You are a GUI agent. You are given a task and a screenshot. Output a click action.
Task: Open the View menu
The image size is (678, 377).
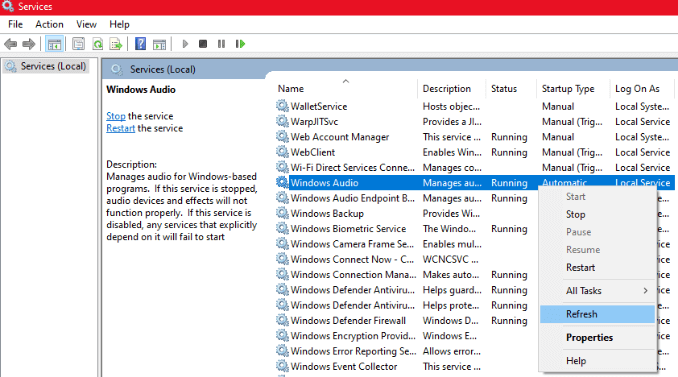(86, 24)
